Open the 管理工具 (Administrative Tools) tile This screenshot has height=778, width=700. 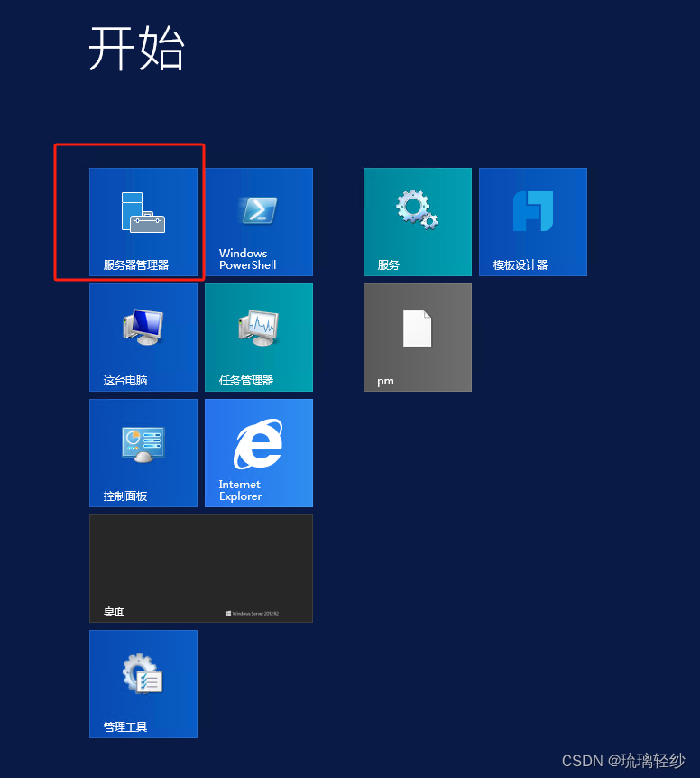tap(143, 684)
